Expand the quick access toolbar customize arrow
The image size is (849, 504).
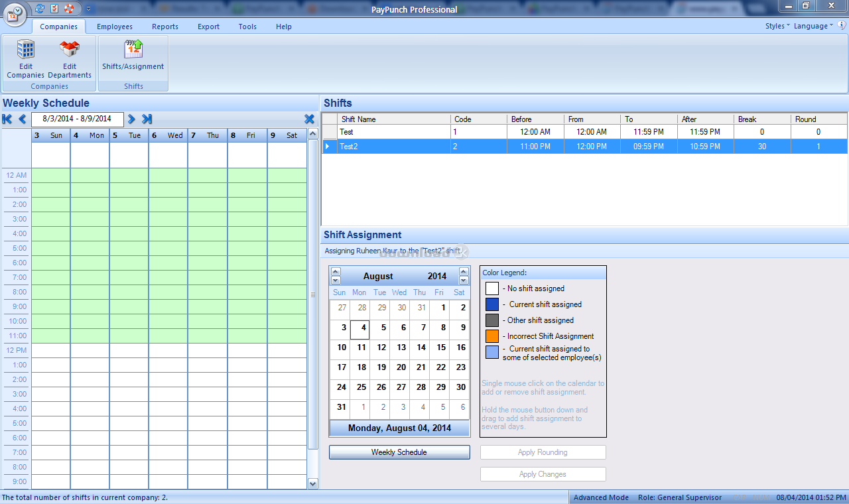pyautogui.click(x=89, y=9)
